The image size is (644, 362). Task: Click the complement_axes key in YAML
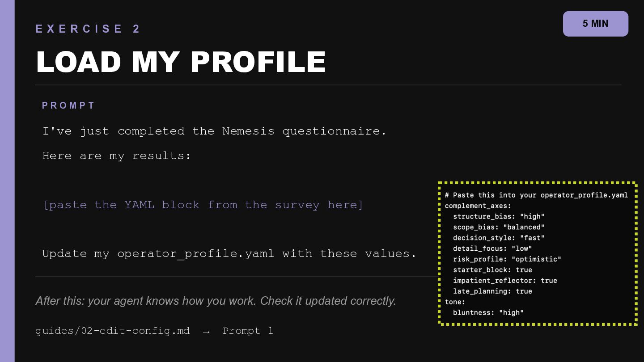[x=478, y=206]
